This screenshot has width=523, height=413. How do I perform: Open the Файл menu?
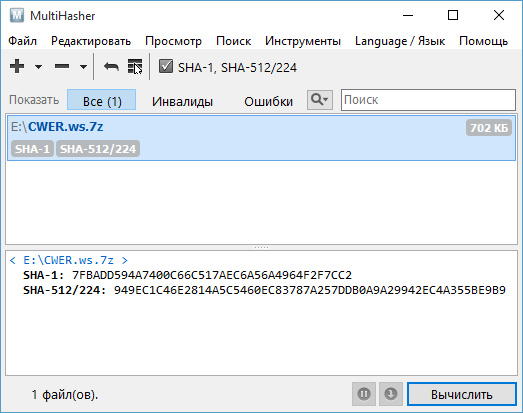pos(22,41)
